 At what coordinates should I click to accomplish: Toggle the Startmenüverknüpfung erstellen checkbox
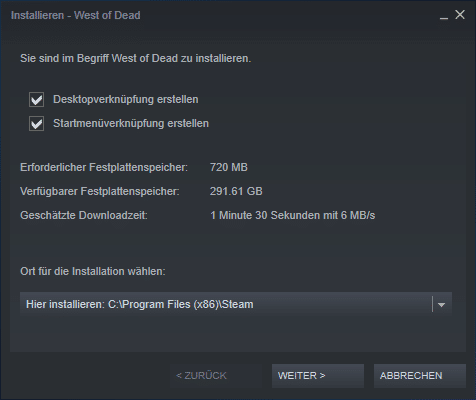(x=36, y=124)
